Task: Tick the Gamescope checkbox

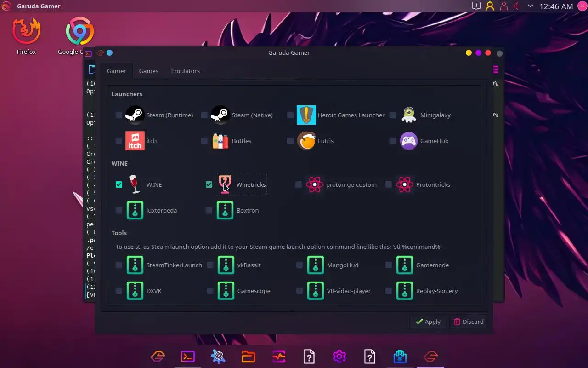Action: pos(210,291)
